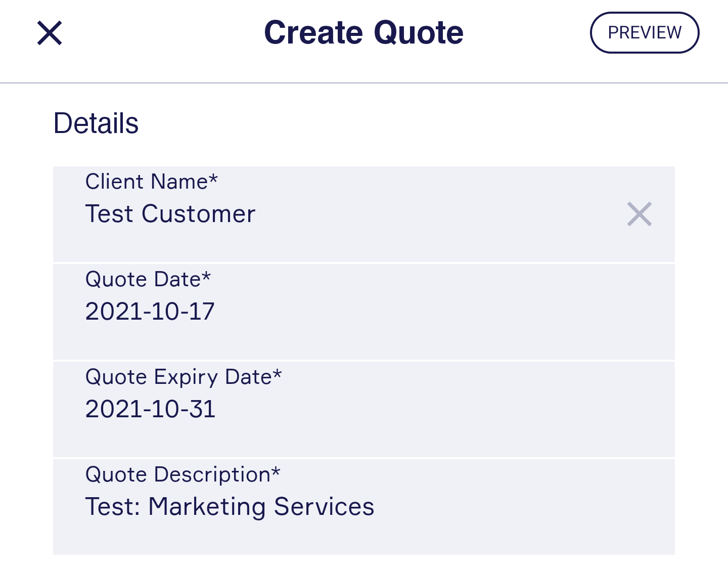Open the quote PREVIEW
728x569 pixels.
click(x=645, y=33)
